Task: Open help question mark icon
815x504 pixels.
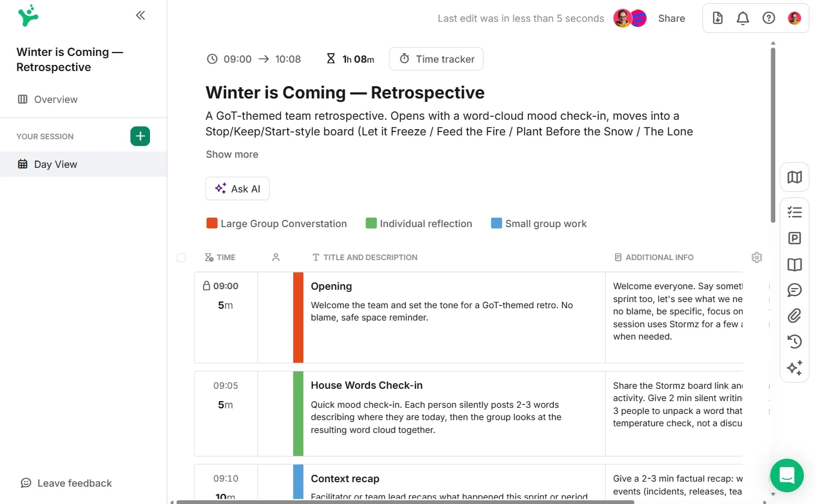Action: pos(769,18)
